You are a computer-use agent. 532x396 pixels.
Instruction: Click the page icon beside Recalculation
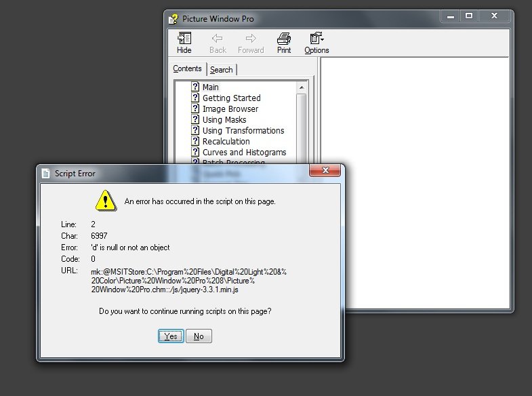coord(195,141)
